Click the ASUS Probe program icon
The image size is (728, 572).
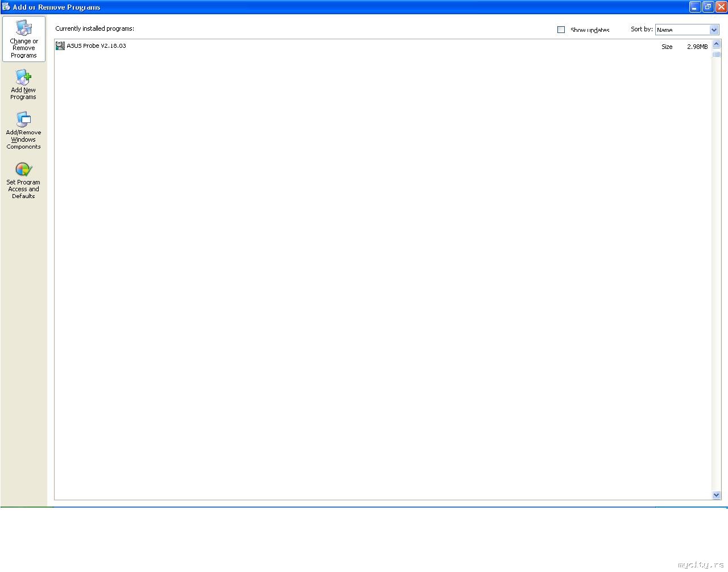(60, 46)
